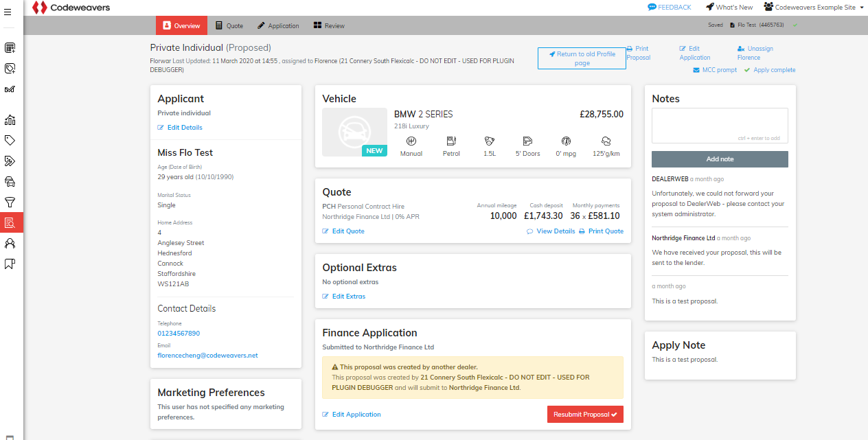
Task: Click the DEALERWEB note heading
Action: coord(670,179)
